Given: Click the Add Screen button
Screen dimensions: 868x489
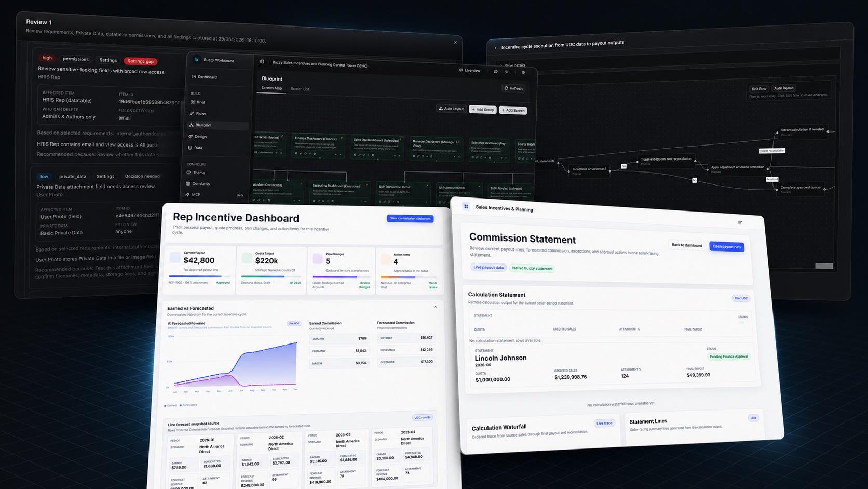Looking at the screenshot, I should [x=513, y=110].
